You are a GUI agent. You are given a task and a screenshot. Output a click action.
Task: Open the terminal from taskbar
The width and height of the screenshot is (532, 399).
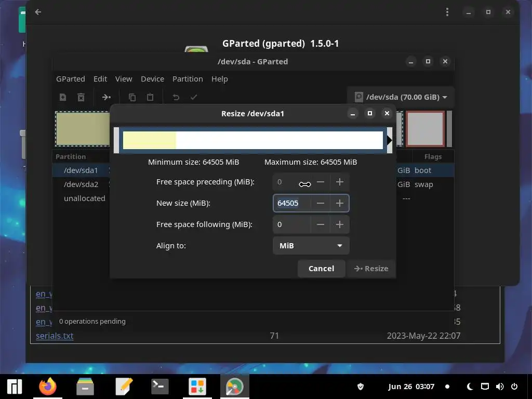(x=160, y=387)
